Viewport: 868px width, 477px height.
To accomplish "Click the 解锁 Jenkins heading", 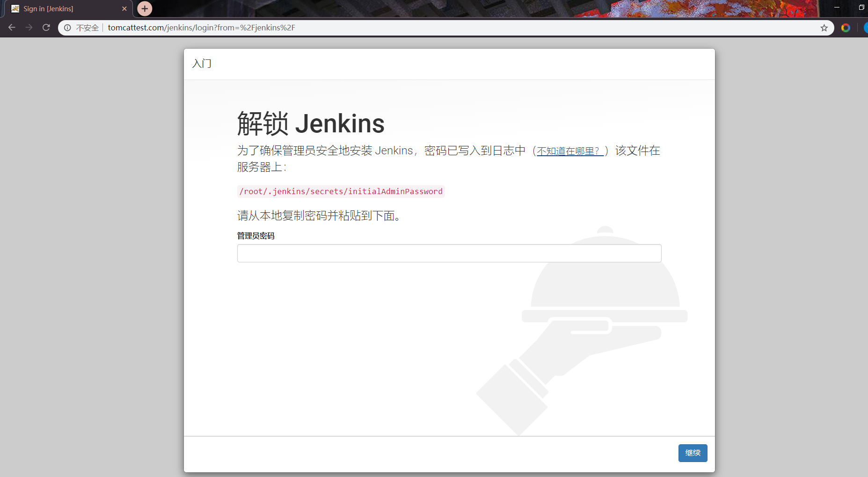I will [311, 123].
